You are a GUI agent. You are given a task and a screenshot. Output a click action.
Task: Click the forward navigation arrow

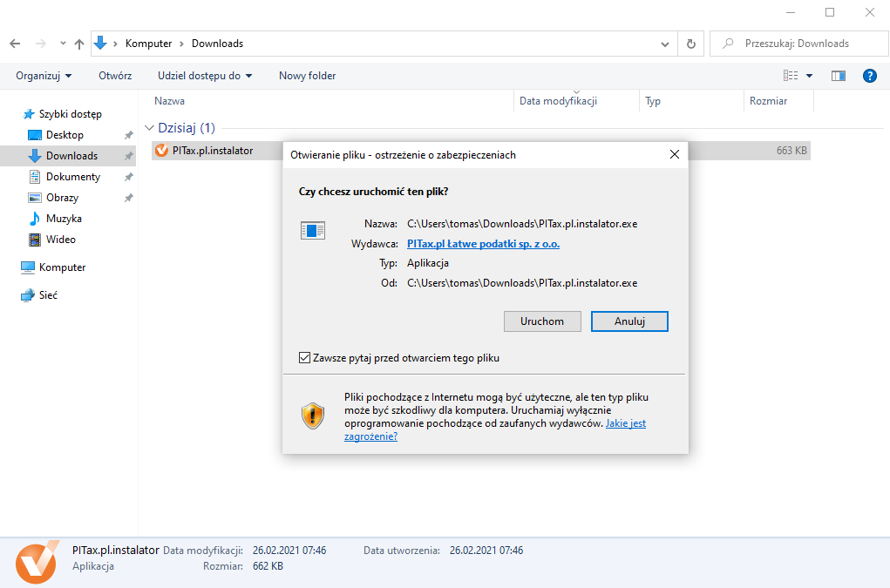pos(40,44)
